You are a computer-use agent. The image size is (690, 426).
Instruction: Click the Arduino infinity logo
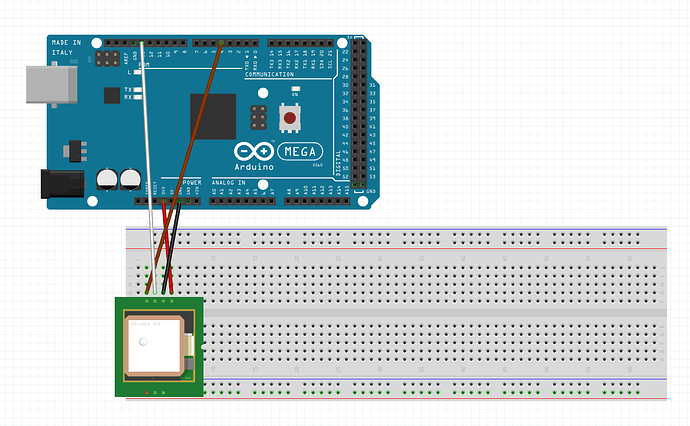click(x=254, y=151)
